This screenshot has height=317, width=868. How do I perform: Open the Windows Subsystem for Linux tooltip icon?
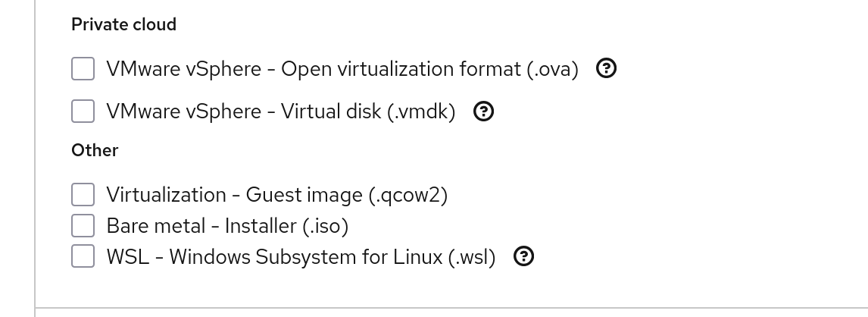tap(523, 257)
